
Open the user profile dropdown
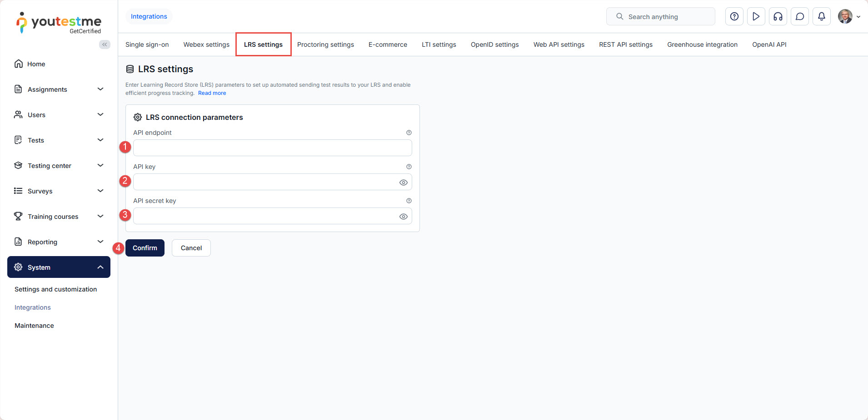pyautogui.click(x=849, y=17)
